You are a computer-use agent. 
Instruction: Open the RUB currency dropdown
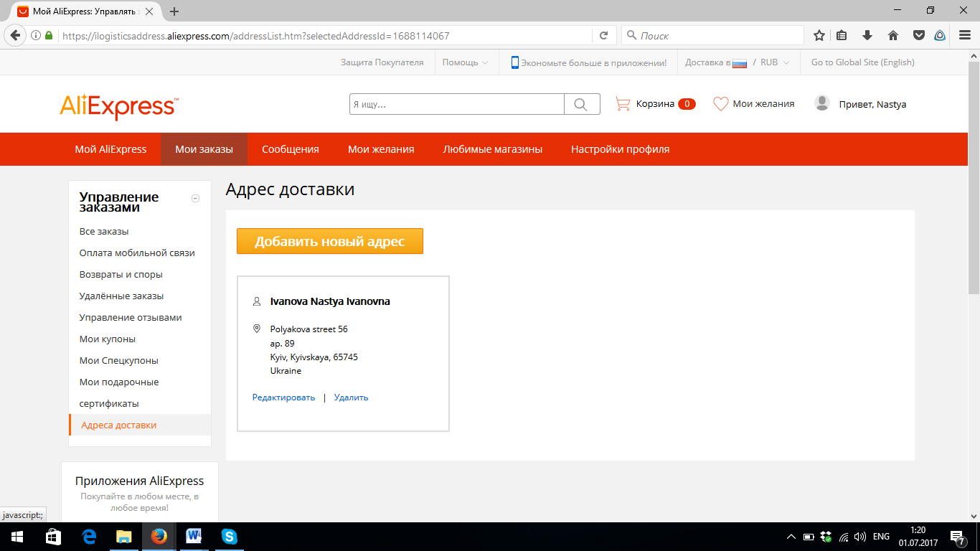(775, 62)
